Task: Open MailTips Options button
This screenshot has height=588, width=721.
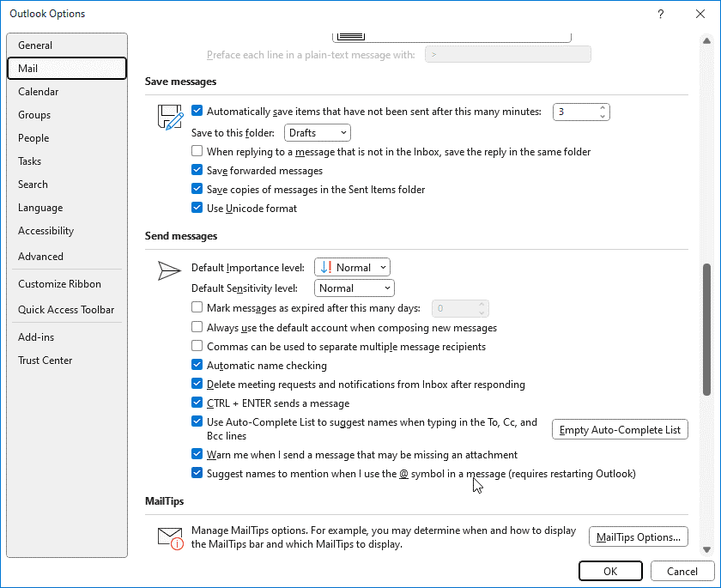Action: (x=639, y=537)
